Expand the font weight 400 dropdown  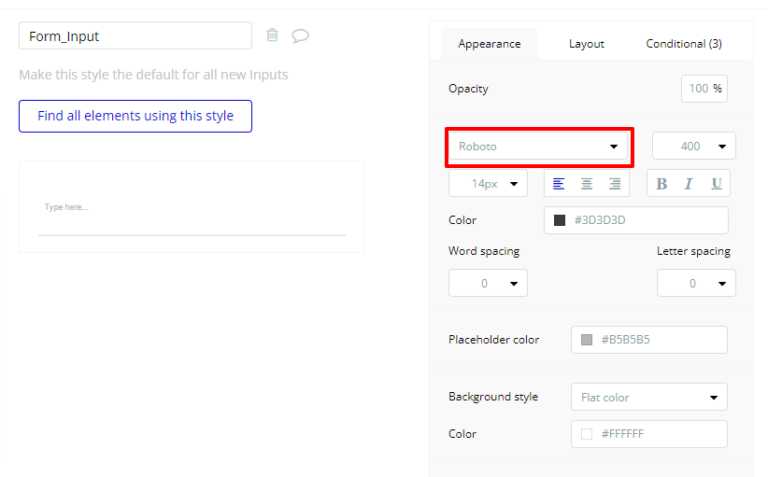(693, 146)
